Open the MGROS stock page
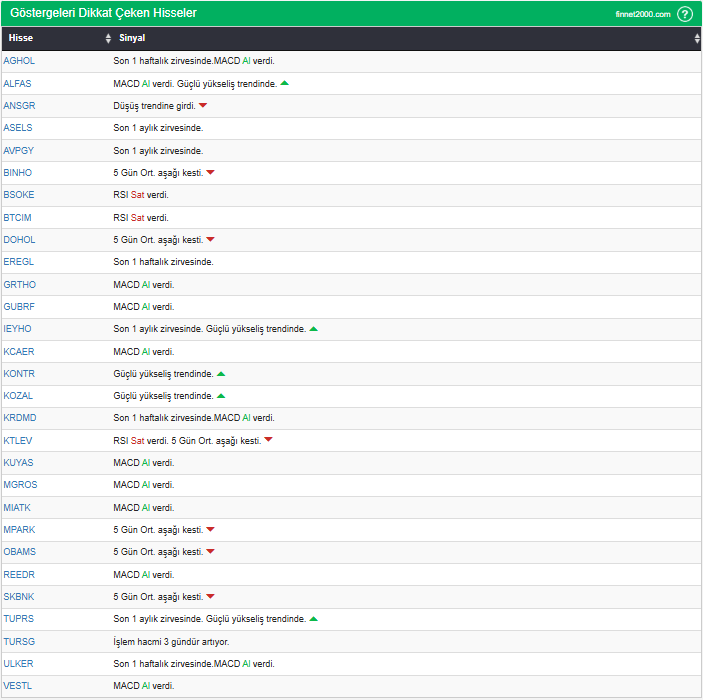Screen dimensions: 703x700 click(x=20, y=485)
